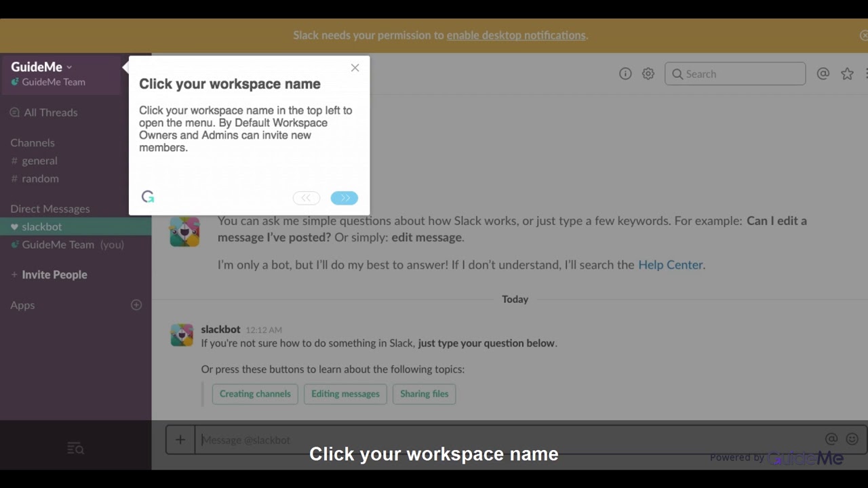Screen dimensions: 868x488
Task: Click the slackbot sender name
Action: tap(220, 329)
